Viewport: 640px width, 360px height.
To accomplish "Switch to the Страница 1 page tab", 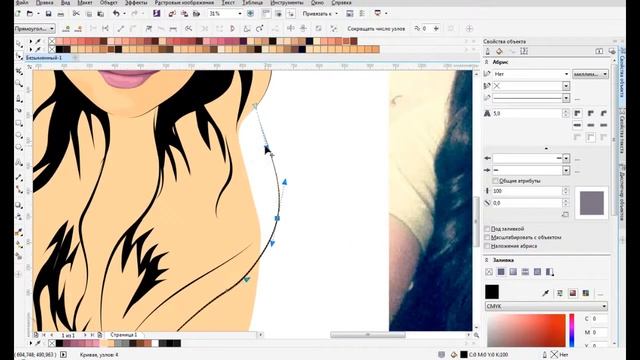I will 124,335.
